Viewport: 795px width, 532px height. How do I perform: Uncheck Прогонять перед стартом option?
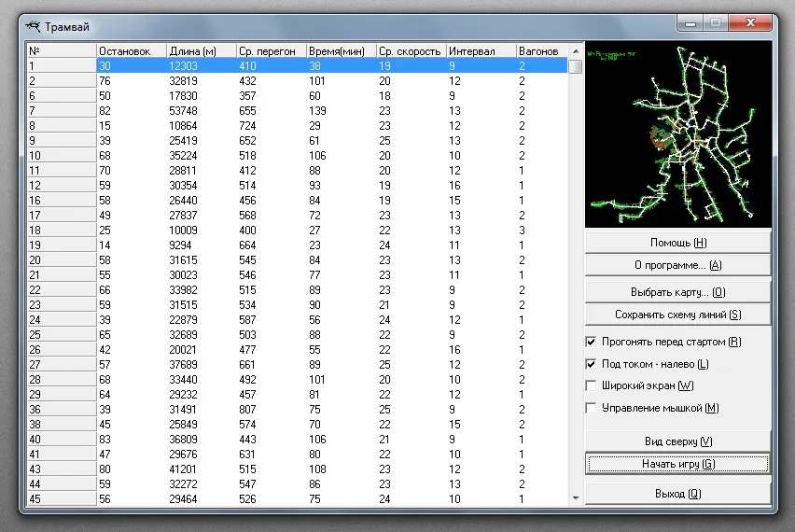[591, 342]
